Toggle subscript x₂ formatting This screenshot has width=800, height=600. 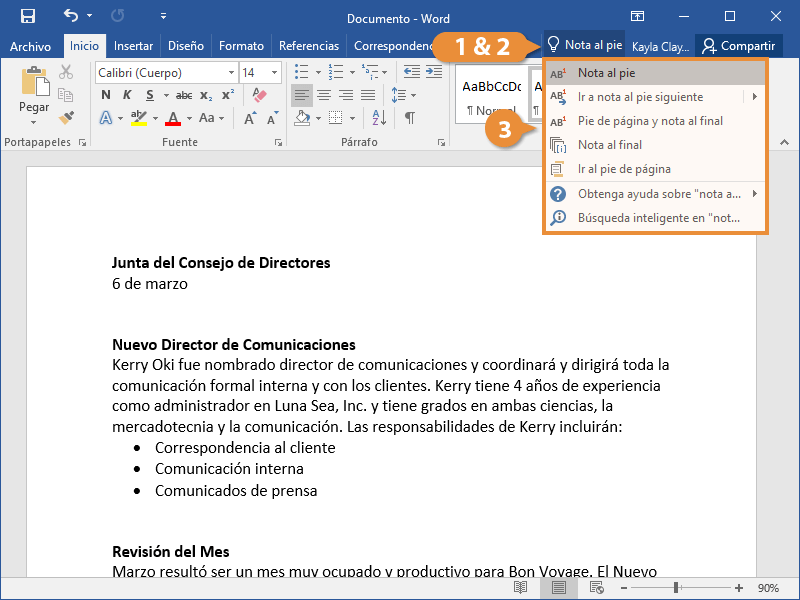coord(206,95)
